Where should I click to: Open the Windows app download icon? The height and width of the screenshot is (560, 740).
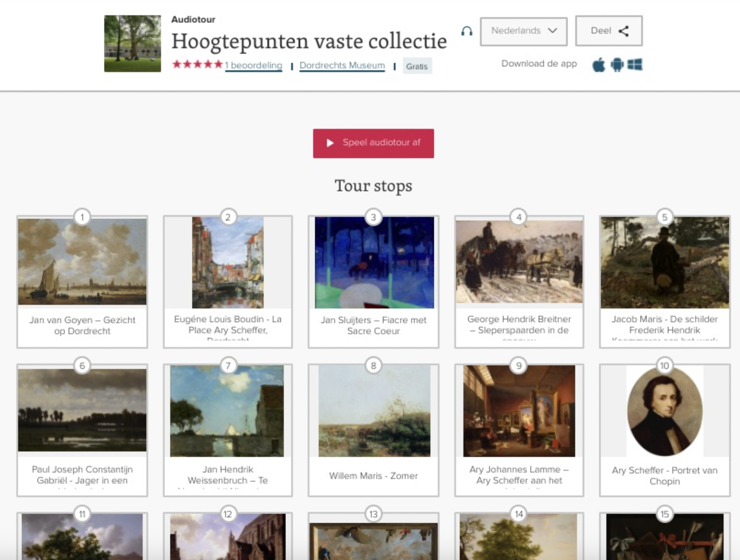635,65
